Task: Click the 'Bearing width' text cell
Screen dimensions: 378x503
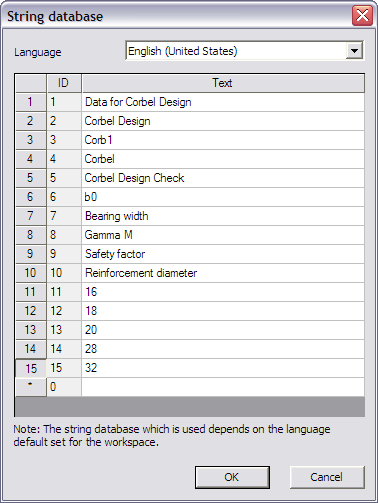Action: [223, 216]
